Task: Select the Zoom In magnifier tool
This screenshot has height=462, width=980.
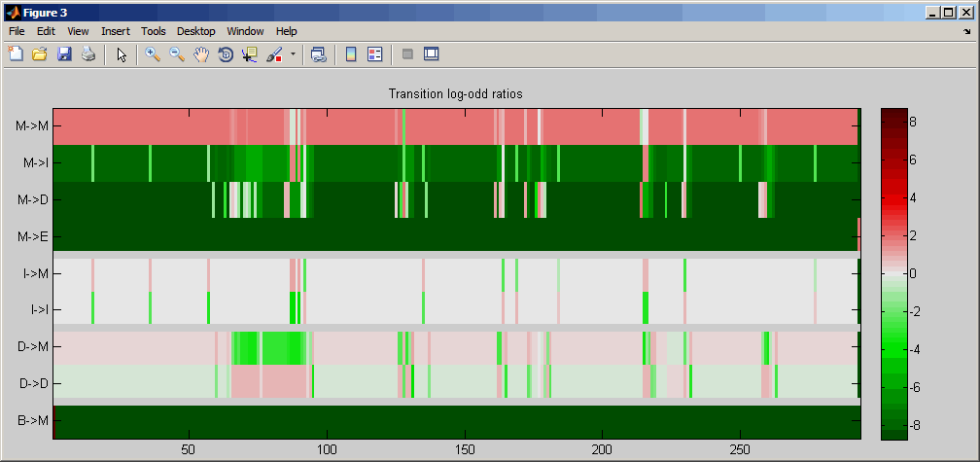Action: 153,54
